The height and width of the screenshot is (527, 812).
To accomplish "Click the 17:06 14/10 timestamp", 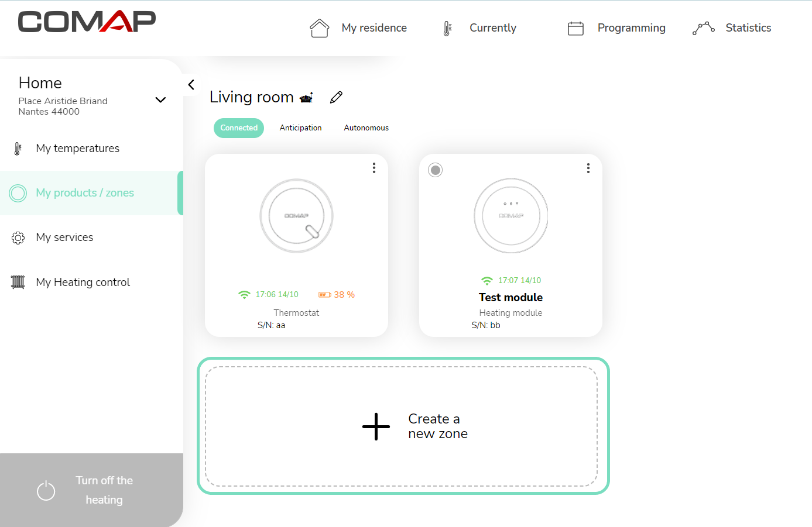I will (x=277, y=295).
